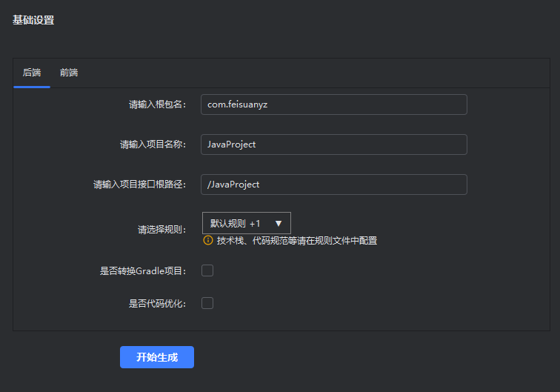The image size is (560, 392).
Task: Enable the 是否转换Gradle项目 checkbox
Action: [x=207, y=270]
